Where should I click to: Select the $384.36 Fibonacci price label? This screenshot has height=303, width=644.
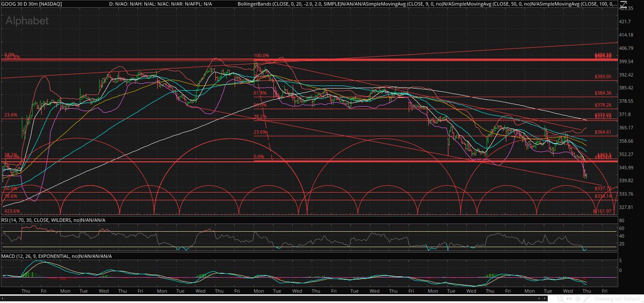pyautogui.click(x=603, y=93)
